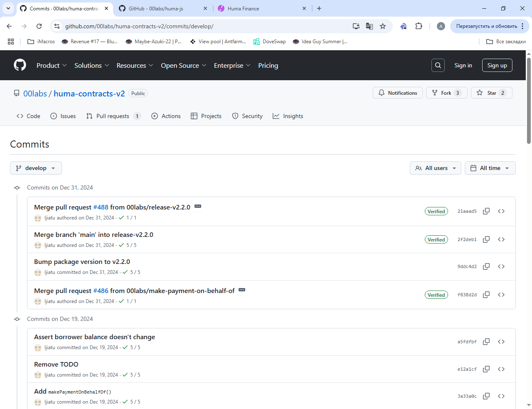The image size is (532, 409).
Task: Open the Pull requests tab
Action: 113,116
